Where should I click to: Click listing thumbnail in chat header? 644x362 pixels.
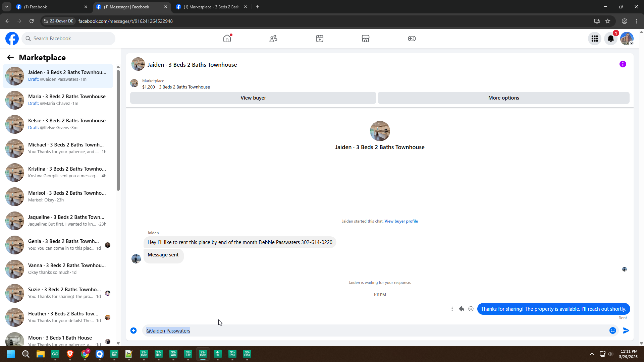coord(138,64)
